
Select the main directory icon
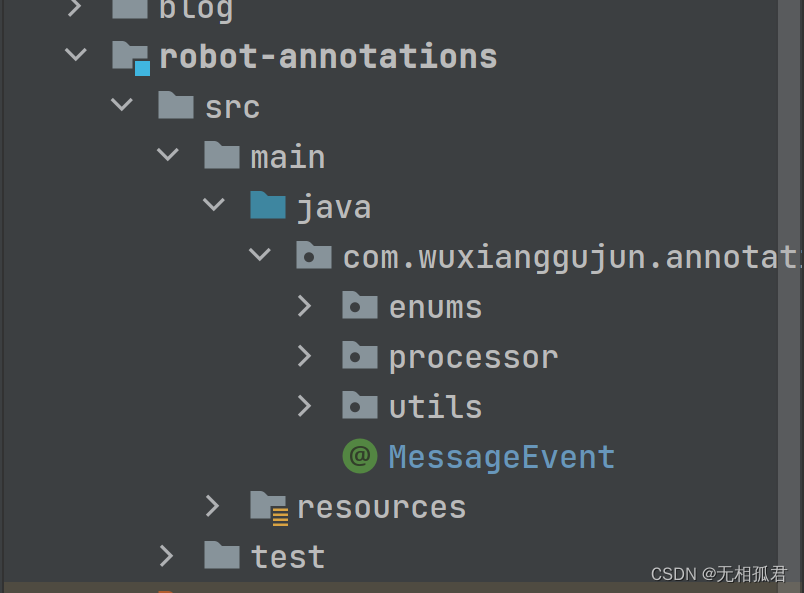[x=221, y=156]
